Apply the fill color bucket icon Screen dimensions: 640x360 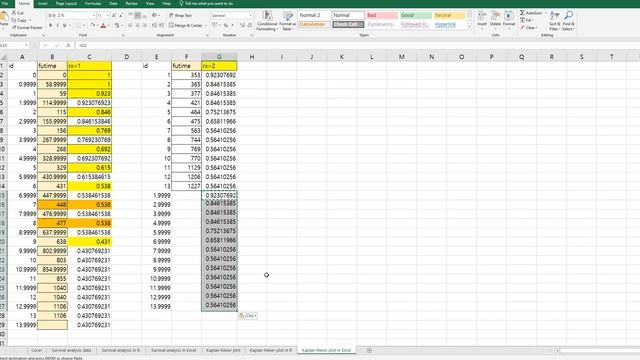pyautogui.click(x=93, y=25)
